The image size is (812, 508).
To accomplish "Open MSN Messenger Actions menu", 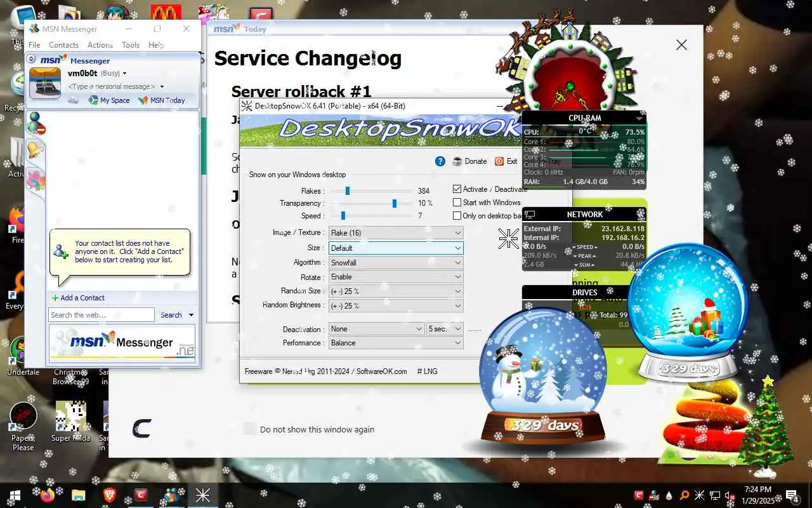I will 100,45.
